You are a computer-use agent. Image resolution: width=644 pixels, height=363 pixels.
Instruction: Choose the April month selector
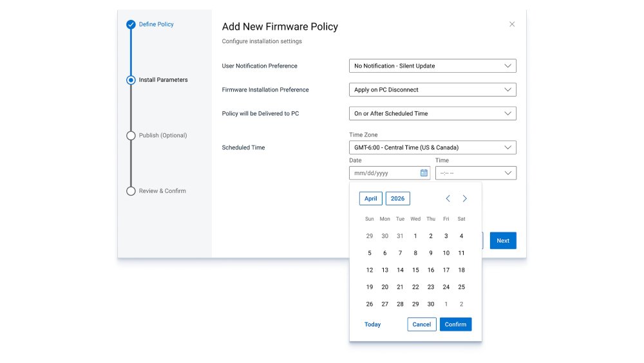[370, 198]
